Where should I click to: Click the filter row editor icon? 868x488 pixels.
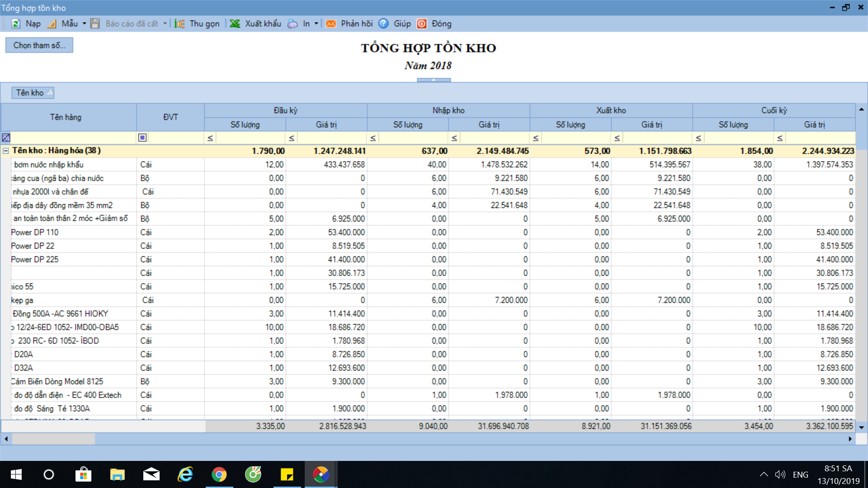click(x=6, y=138)
